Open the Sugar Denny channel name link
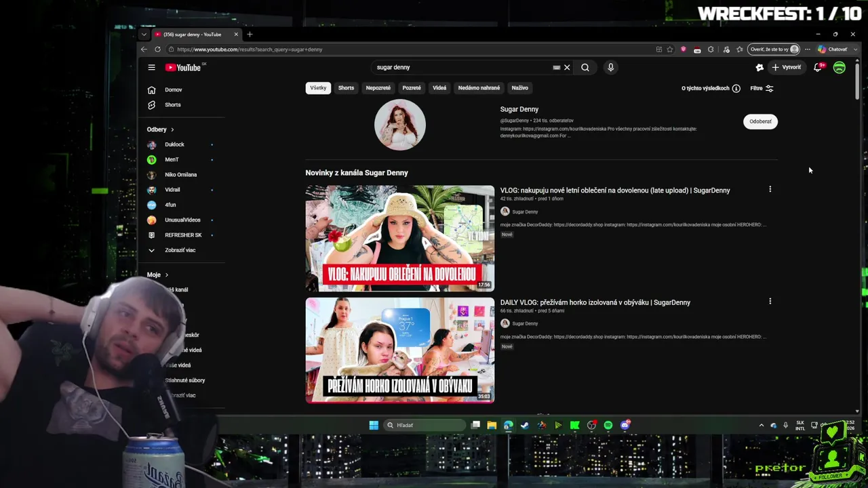Screen dimensions: 868x488 point(519,109)
